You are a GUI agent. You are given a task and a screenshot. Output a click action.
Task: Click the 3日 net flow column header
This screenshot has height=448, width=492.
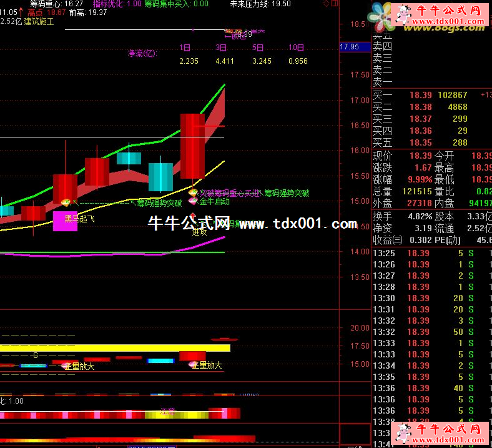(x=221, y=47)
